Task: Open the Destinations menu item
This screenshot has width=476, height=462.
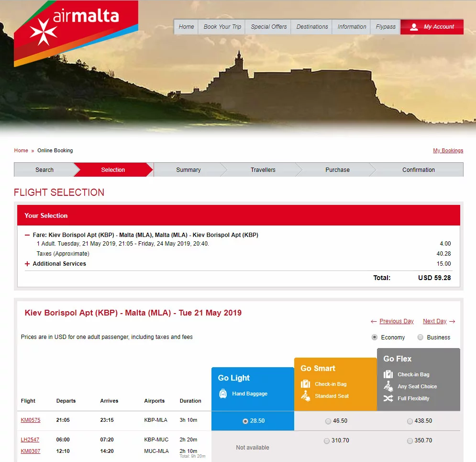Action: 312,27
